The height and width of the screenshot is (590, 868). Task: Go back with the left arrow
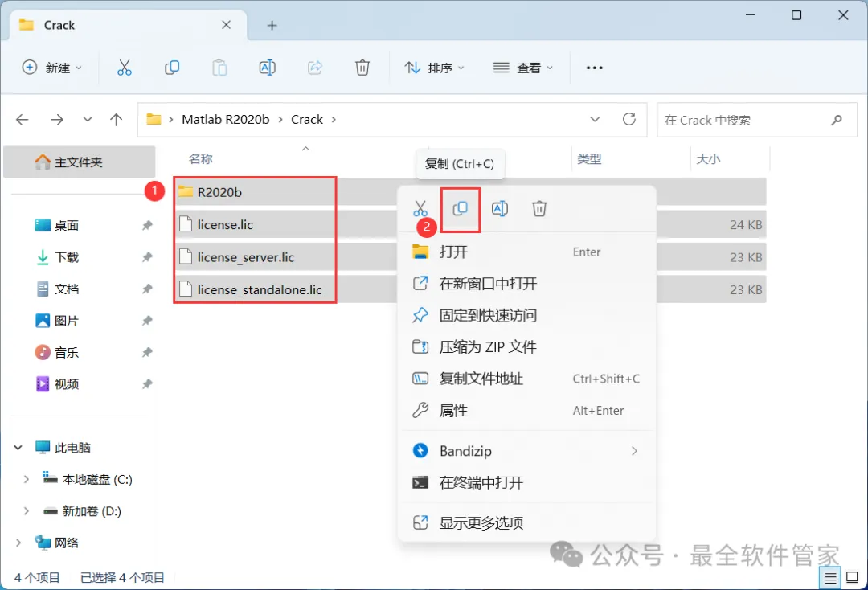(23, 120)
